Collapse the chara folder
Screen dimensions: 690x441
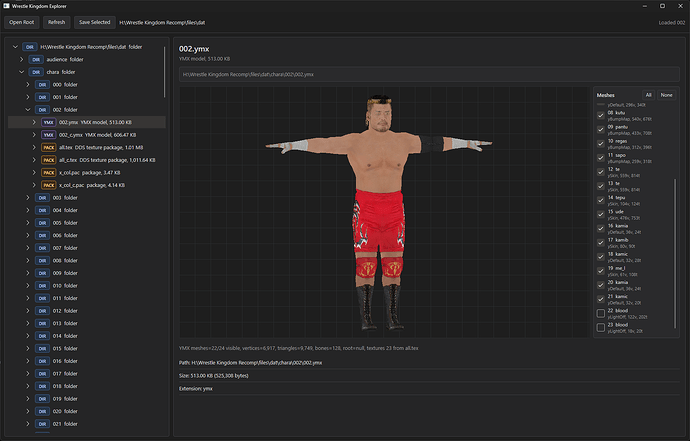point(22,72)
